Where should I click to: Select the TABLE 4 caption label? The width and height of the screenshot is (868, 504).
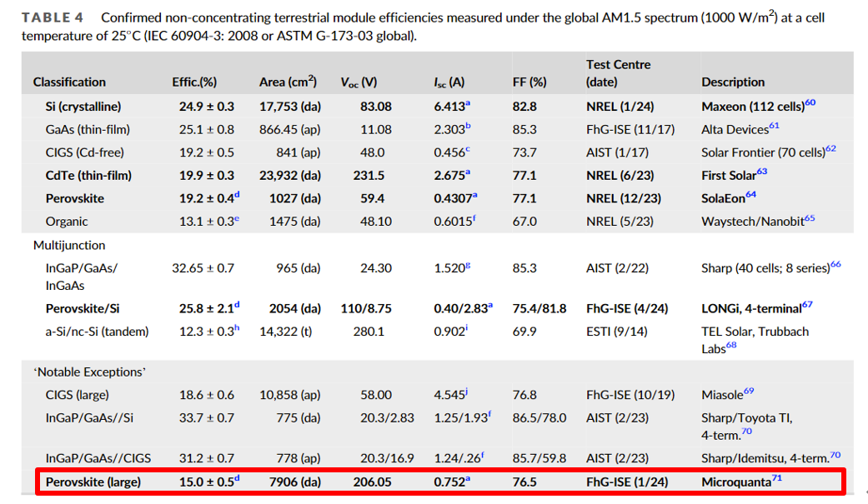[x=53, y=17]
